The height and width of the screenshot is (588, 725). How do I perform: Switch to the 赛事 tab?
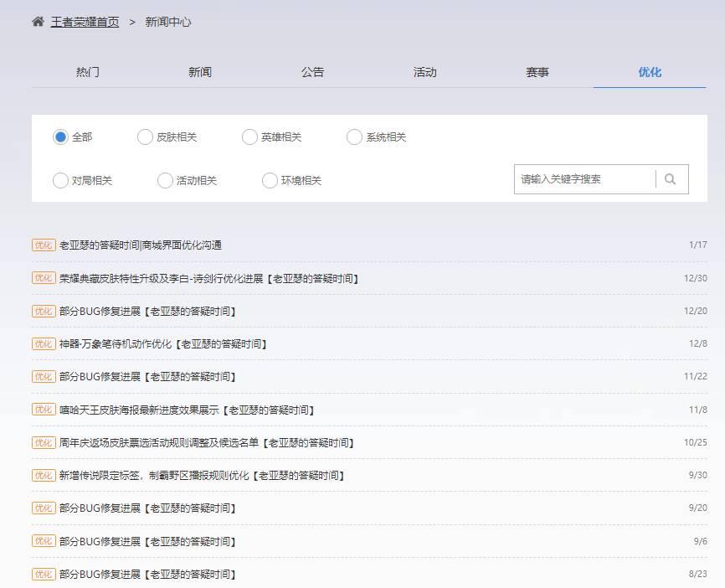tap(537, 72)
